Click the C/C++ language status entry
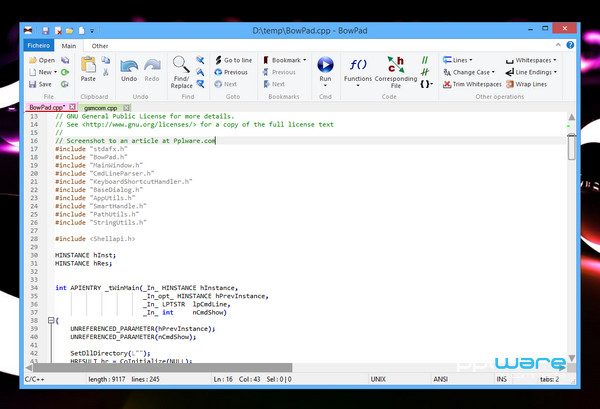The image size is (600, 409). pyautogui.click(x=34, y=379)
